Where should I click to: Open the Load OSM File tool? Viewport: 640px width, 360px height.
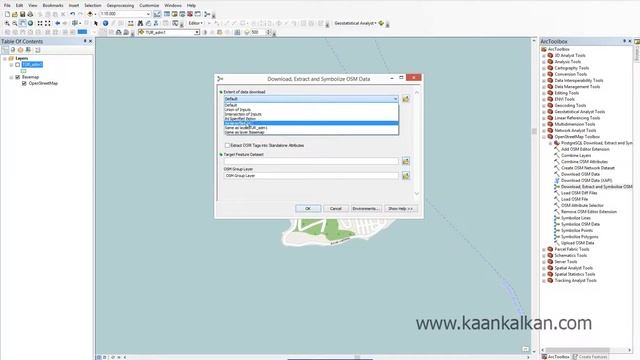574,199
